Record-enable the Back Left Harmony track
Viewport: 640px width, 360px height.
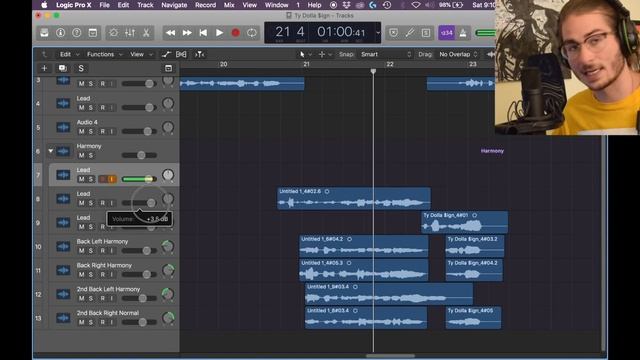[x=102, y=251]
